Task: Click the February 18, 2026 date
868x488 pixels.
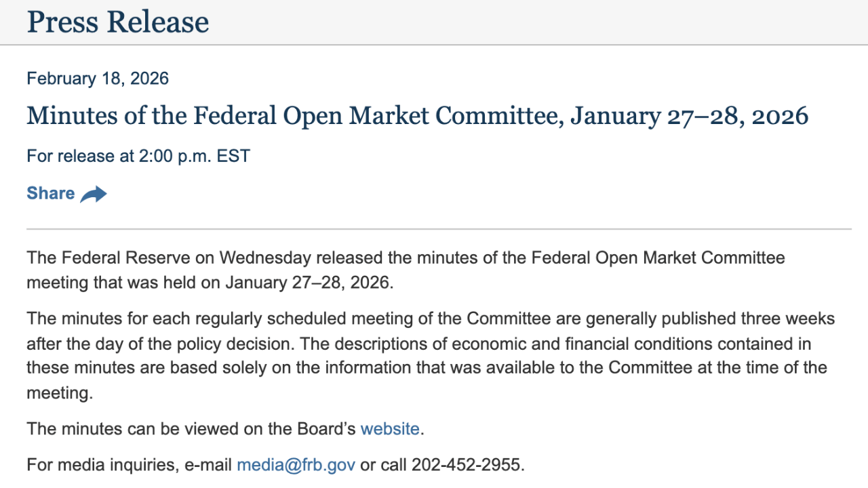Action: click(98, 79)
